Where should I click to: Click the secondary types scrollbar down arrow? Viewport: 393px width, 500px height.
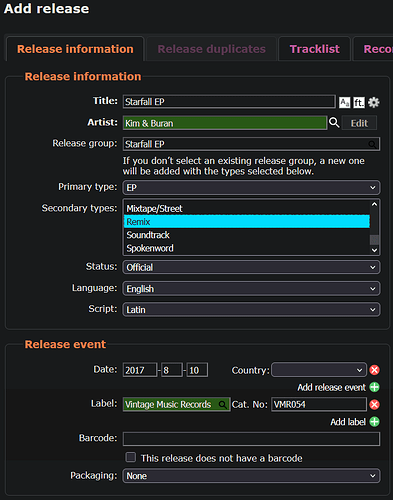(374, 250)
